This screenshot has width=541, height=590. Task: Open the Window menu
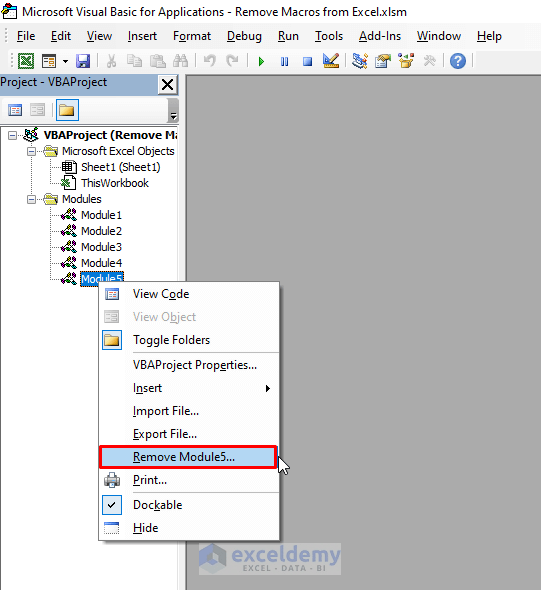pyautogui.click(x=439, y=36)
